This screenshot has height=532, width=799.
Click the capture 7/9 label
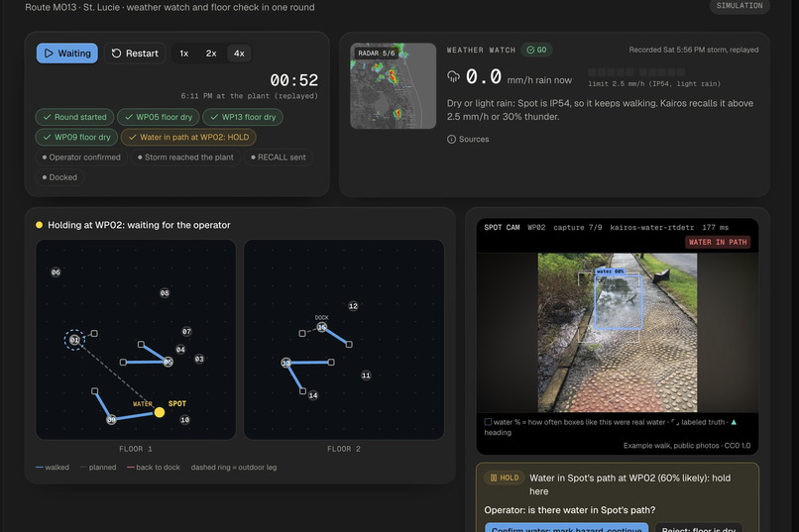(x=577, y=228)
